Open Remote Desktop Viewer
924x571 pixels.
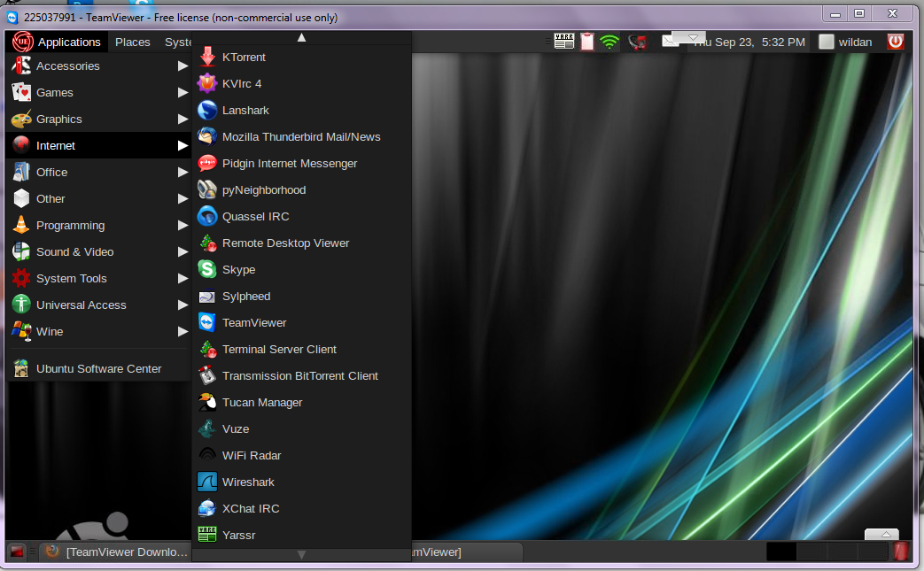point(301,243)
